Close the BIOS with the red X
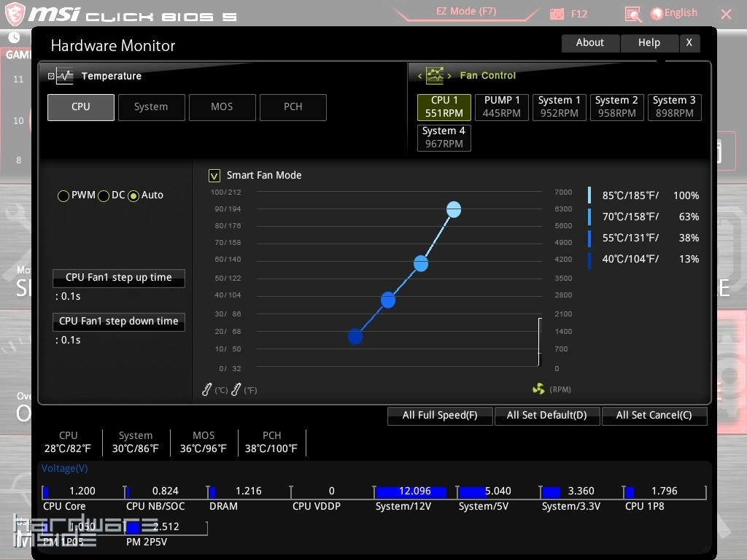 [726, 15]
